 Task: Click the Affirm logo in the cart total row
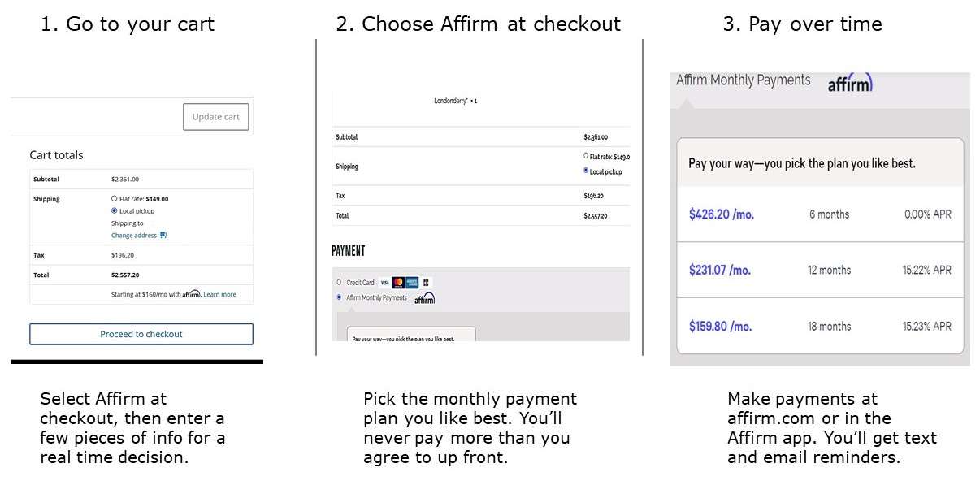pos(191,293)
